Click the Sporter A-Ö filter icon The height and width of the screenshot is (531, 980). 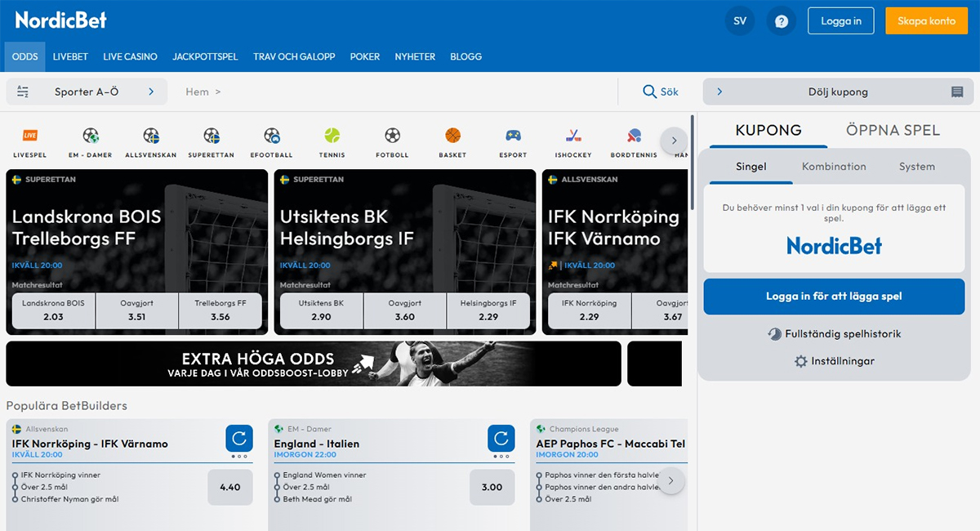[x=23, y=91]
